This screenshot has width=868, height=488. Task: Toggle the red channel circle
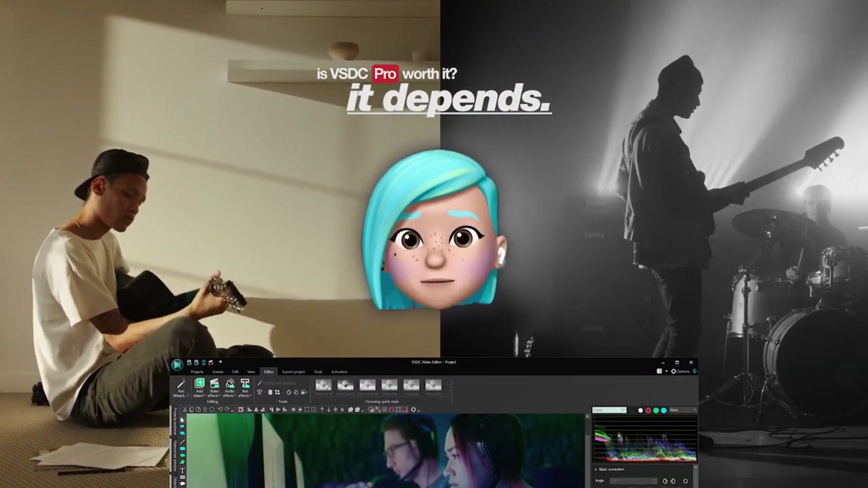(x=648, y=410)
